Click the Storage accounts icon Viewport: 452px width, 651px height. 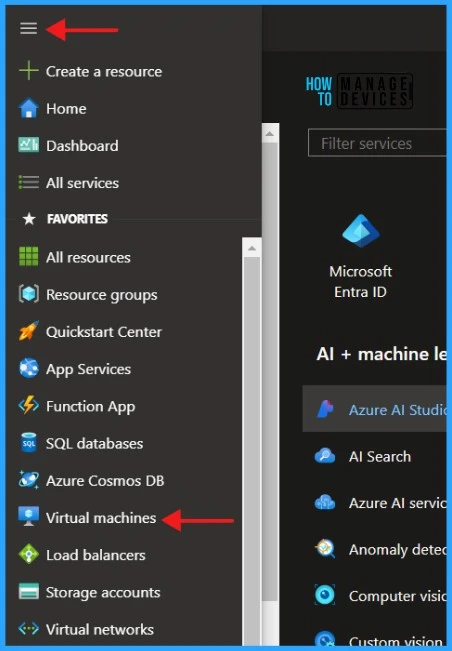click(x=29, y=592)
